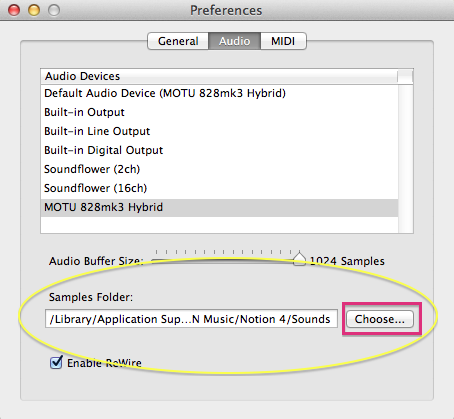Switch to the General tab

click(178, 41)
